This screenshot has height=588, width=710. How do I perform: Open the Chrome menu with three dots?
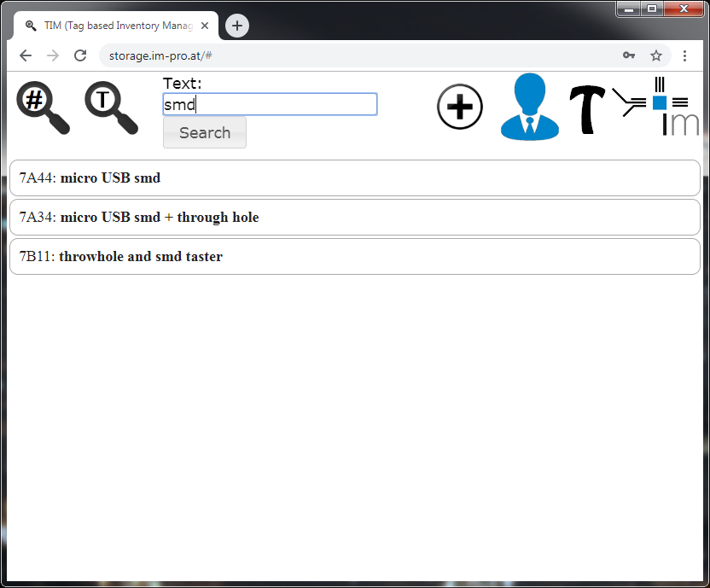click(x=685, y=55)
